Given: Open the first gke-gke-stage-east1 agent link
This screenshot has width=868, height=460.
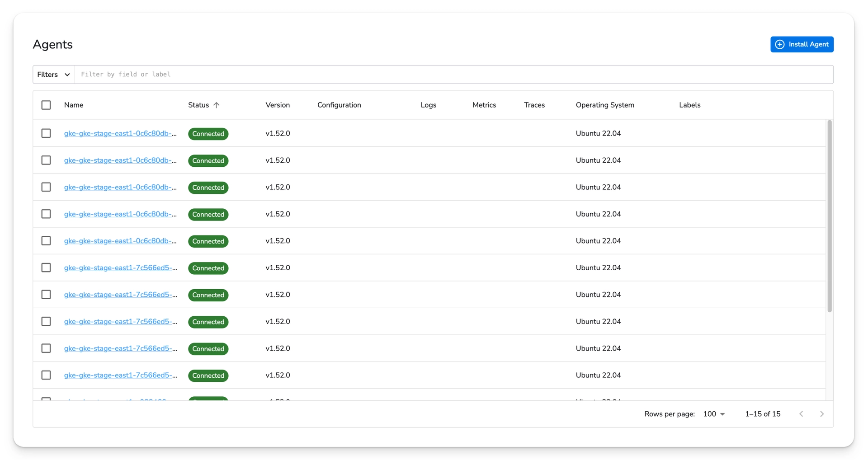Looking at the screenshot, I should pos(120,133).
